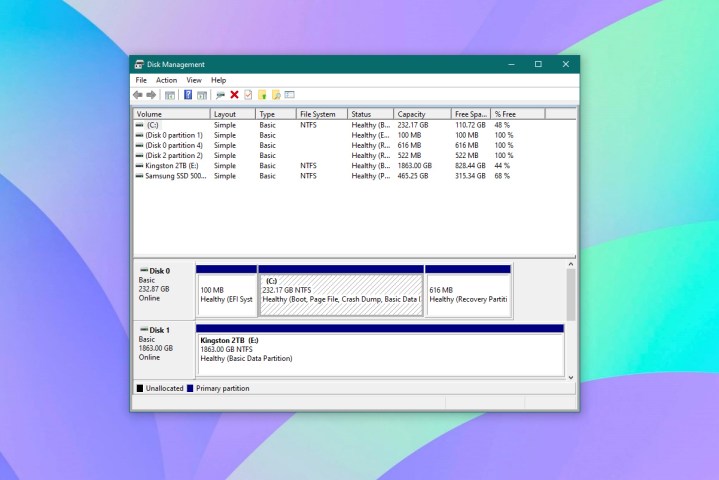Screen dimensions: 719x480
Task: Sort by the Type column header
Action: coord(276,114)
